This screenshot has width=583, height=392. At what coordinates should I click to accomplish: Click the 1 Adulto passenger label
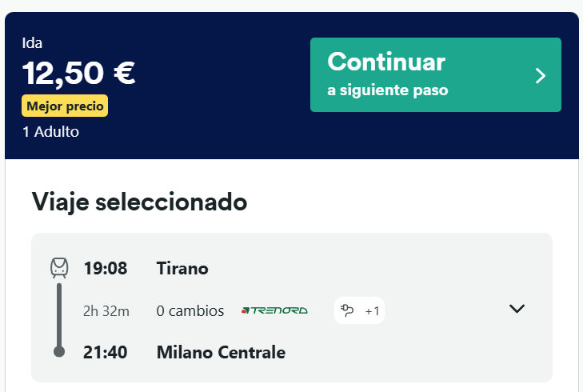(x=50, y=132)
